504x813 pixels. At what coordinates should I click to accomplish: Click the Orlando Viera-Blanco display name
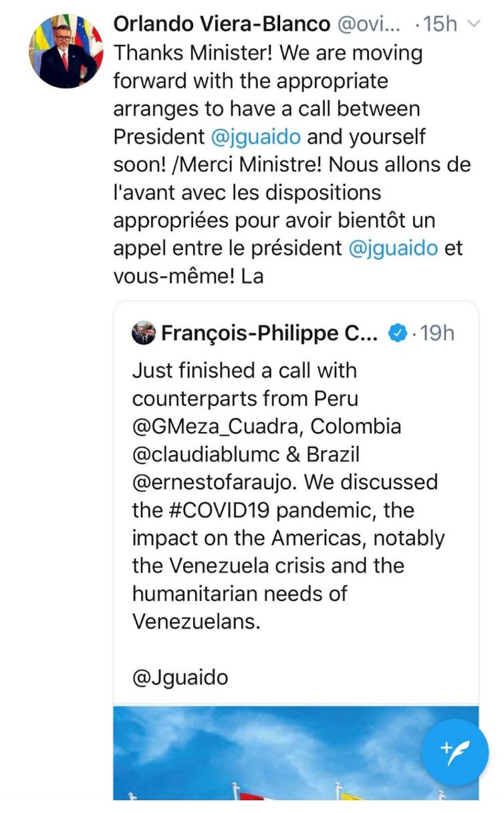coord(222,25)
